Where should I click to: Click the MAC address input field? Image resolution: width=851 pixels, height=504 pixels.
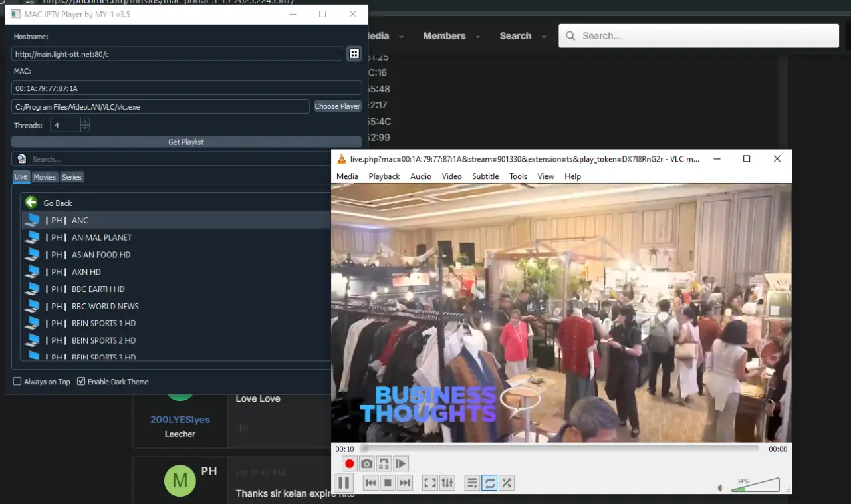tap(187, 88)
